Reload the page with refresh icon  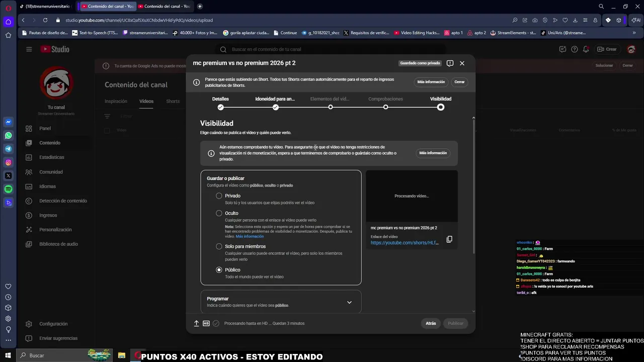(45, 20)
